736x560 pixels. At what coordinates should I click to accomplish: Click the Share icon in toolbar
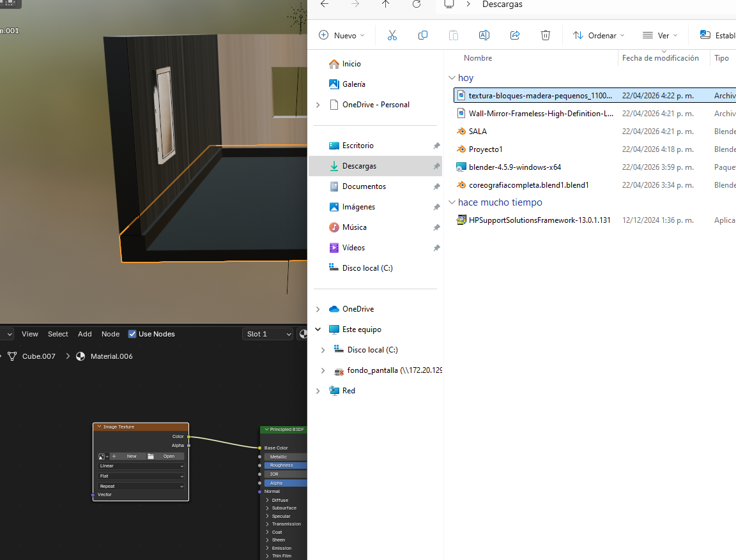click(x=515, y=35)
